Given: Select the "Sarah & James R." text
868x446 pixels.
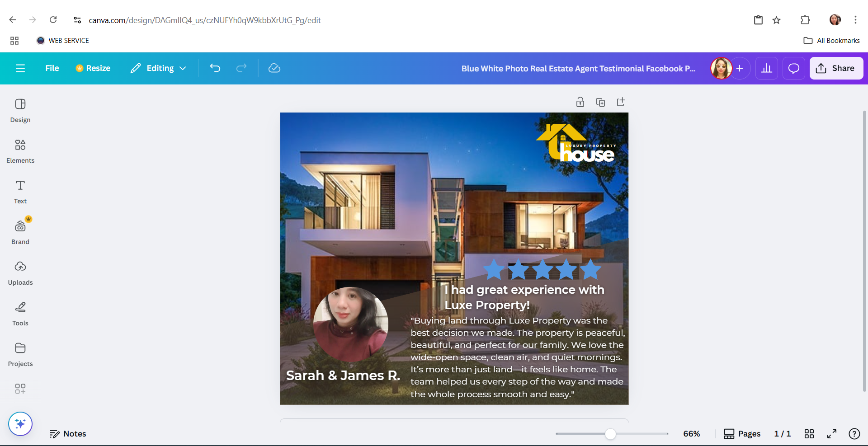Looking at the screenshot, I should (343, 376).
